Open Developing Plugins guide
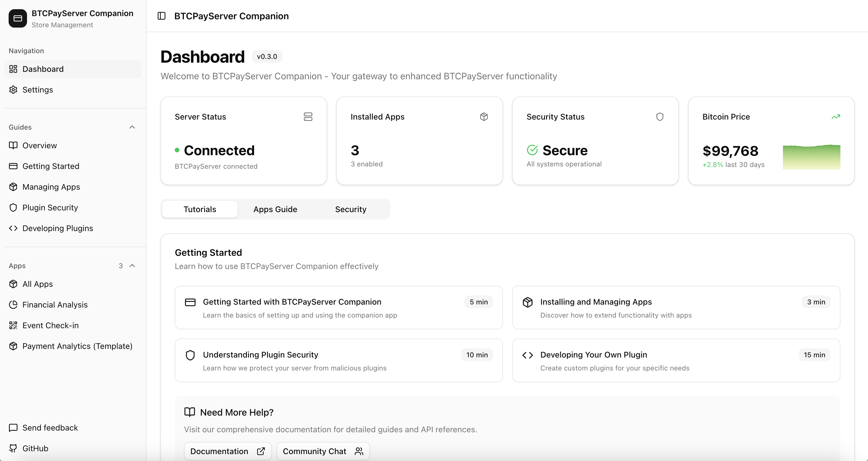Viewport: 868px width, 461px height. [x=57, y=228]
